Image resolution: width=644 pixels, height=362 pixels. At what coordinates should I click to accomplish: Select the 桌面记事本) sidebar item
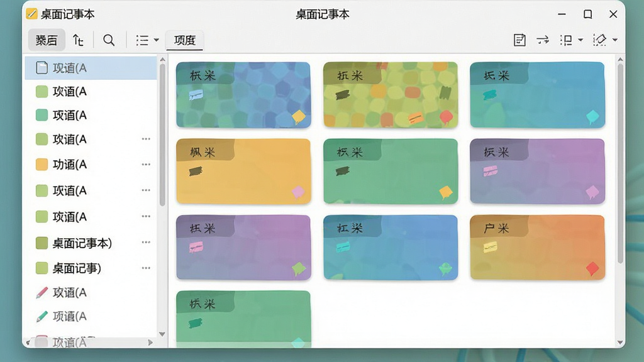(91, 243)
